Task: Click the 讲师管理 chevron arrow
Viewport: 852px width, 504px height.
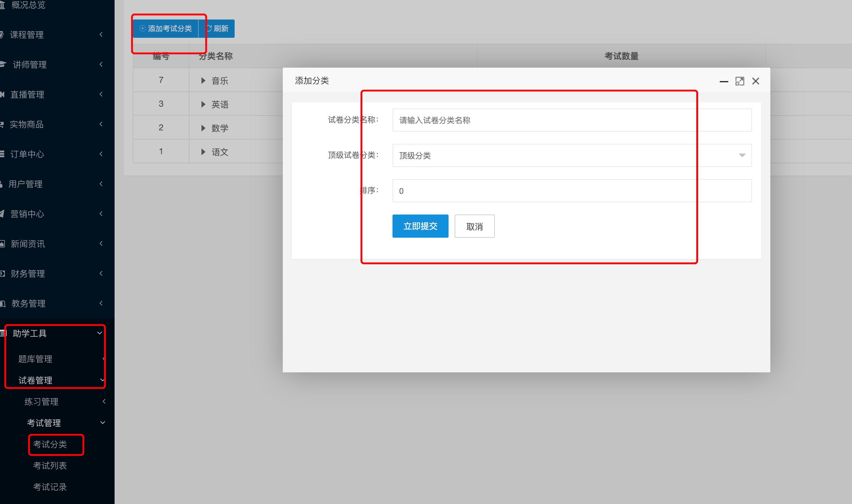Action: pyautogui.click(x=101, y=65)
